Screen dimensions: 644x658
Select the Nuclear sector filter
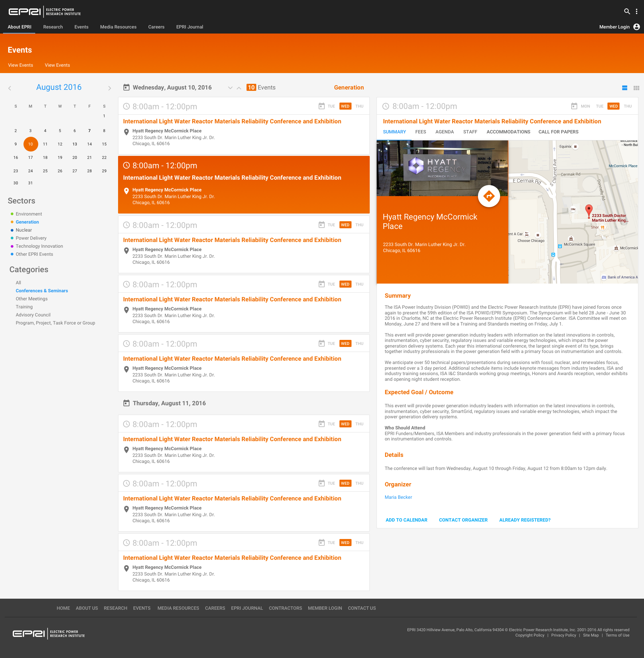pyautogui.click(x=24, y=230)
